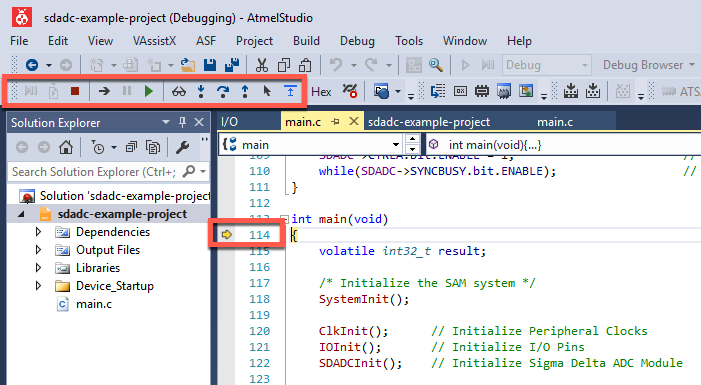Pin the active main.c tab

click(335, 122)
